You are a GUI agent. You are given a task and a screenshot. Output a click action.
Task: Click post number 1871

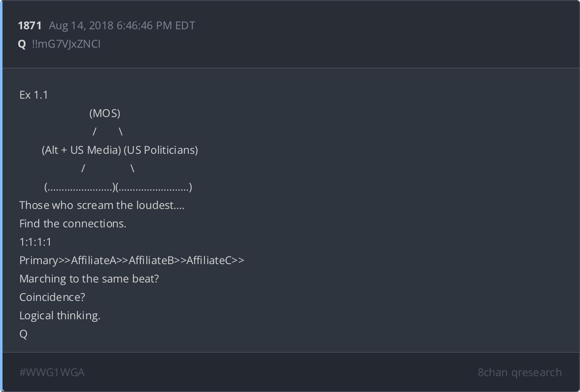click(x=30, y=25)
